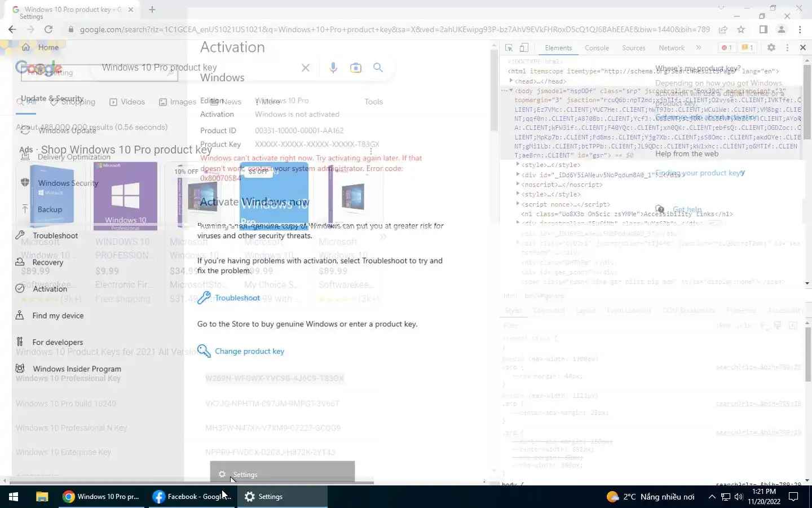Go back with the Chrome back arrow

tap(12, 29)
